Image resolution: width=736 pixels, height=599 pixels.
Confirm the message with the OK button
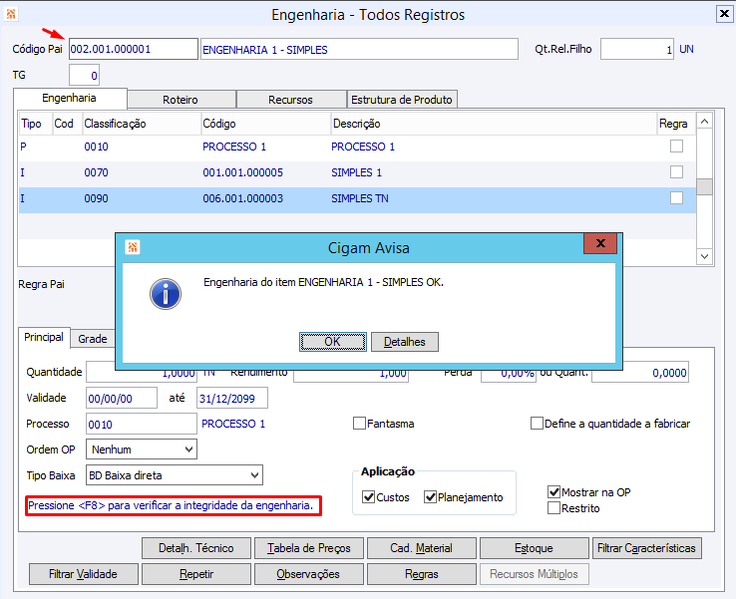tap(333, 342)
